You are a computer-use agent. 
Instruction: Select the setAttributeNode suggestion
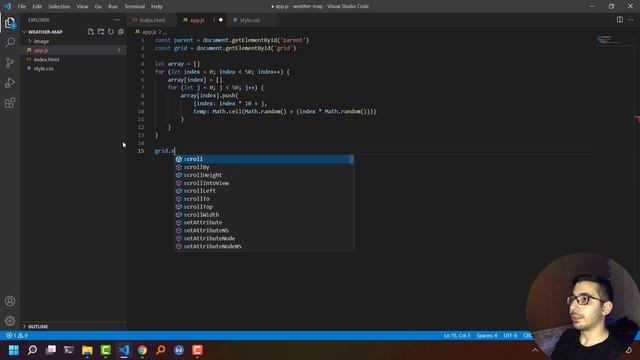pos(264,238)
